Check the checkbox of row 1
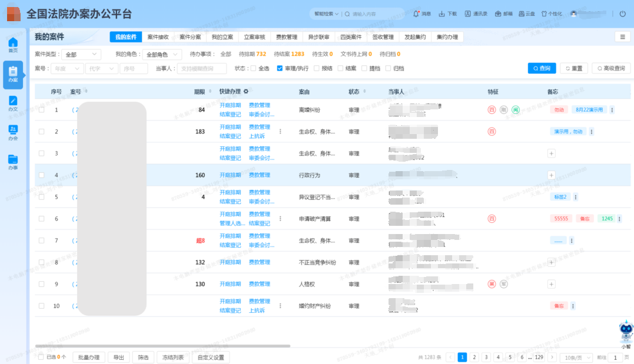This screenshot has width=634, height=364. pyautogui.click(x=40, y=109)
